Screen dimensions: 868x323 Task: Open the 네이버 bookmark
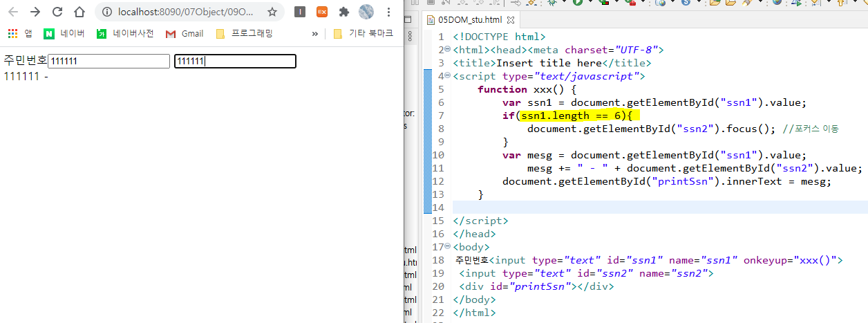[64, 33]
